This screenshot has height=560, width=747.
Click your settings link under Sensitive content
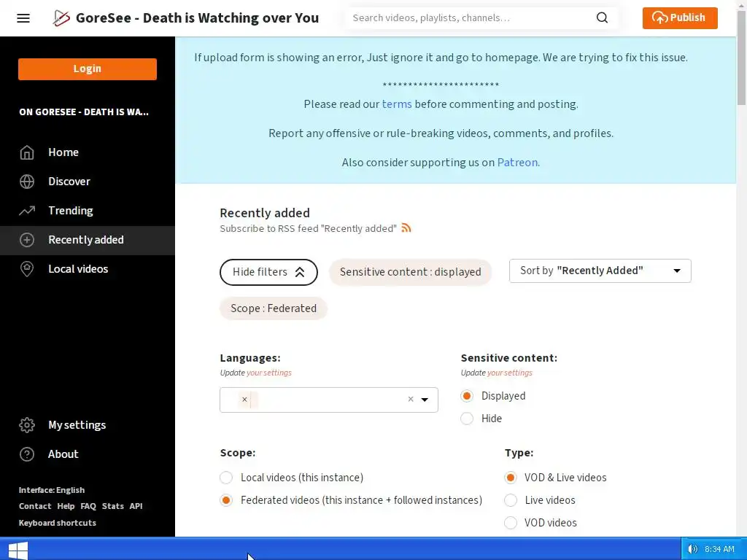[x=509, y=373]
